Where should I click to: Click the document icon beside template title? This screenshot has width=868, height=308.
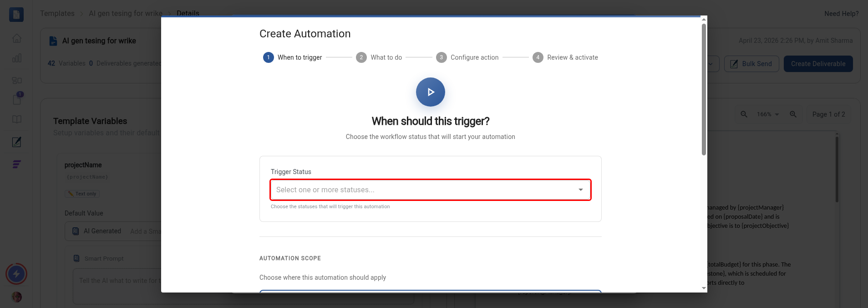coord(53,41)
